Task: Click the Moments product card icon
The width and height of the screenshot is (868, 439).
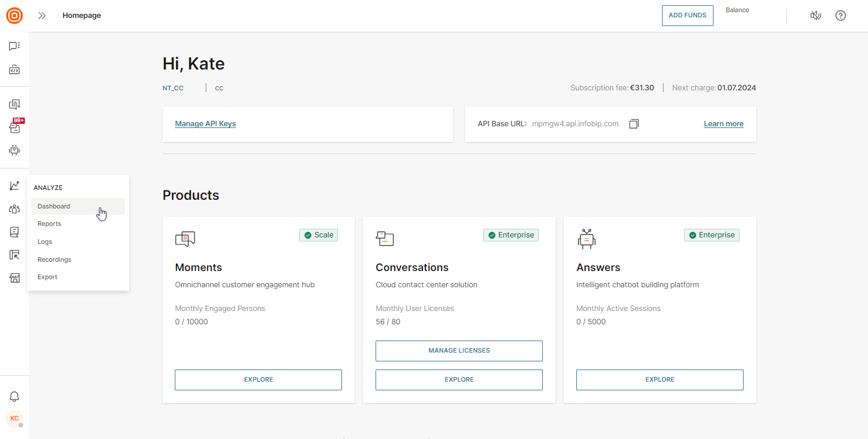Action: 185,239
